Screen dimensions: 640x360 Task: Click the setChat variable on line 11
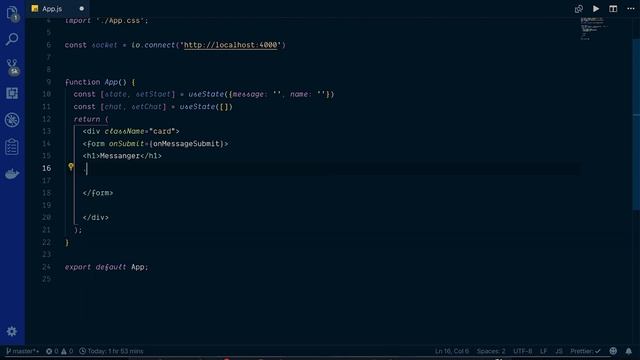[147, 107]
